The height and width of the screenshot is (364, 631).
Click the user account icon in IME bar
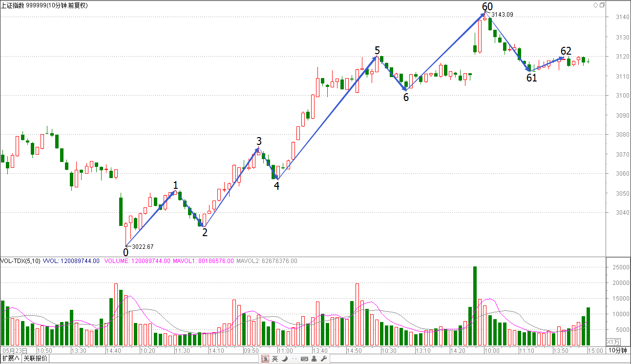tap(314, 359)
